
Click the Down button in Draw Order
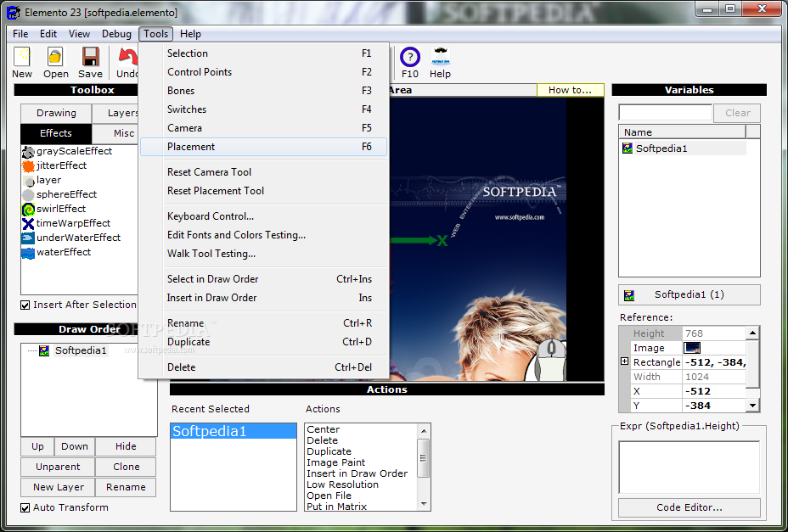point(75,446)
